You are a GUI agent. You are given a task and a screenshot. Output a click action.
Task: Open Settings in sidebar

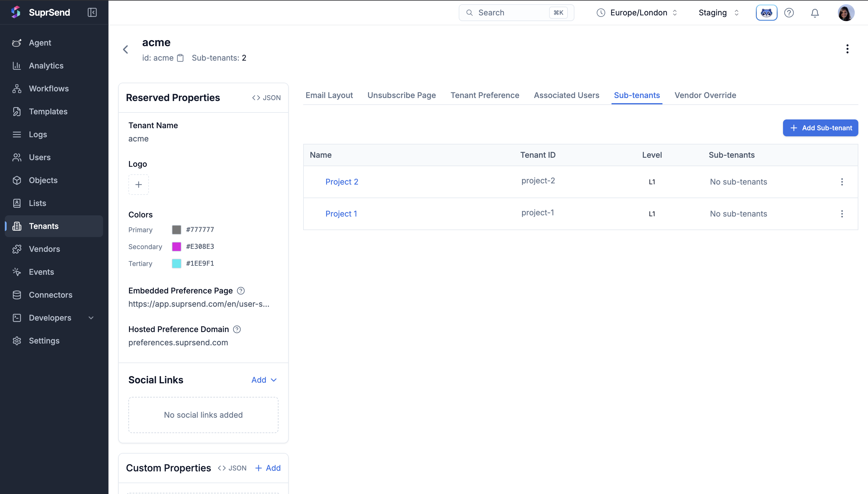(54, 340)
